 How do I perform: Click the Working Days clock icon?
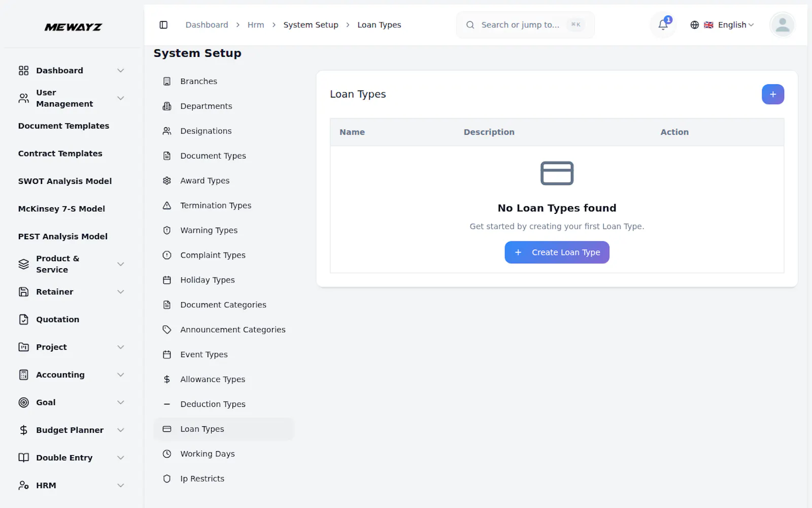tap(167, 454)
